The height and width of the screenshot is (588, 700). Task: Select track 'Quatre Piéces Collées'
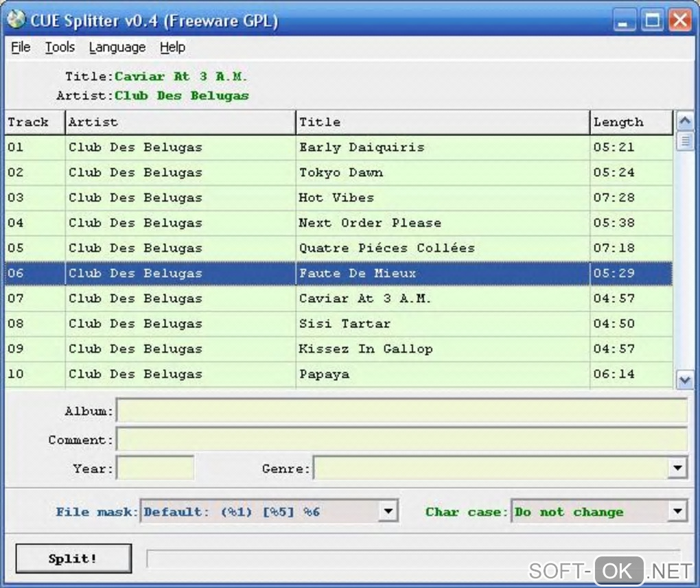click(387, 248)
